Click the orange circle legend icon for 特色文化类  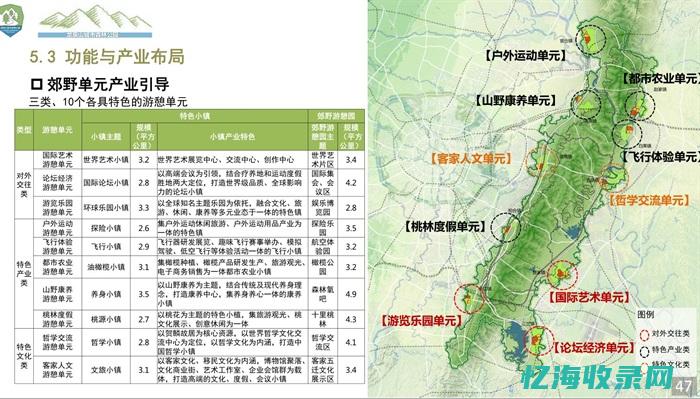pos(644,366)
